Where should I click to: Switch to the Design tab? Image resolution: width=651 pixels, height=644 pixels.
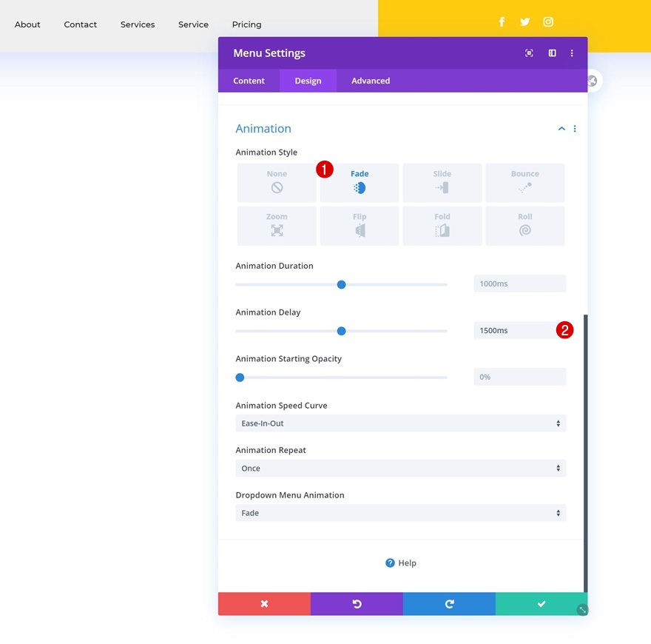[x=308, y=81]
